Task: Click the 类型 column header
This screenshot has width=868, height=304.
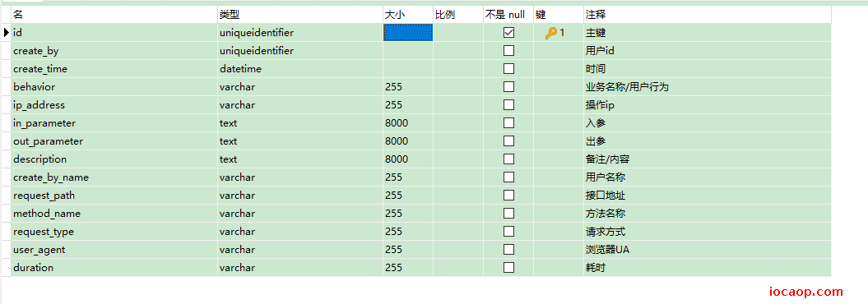Action: 300,15
